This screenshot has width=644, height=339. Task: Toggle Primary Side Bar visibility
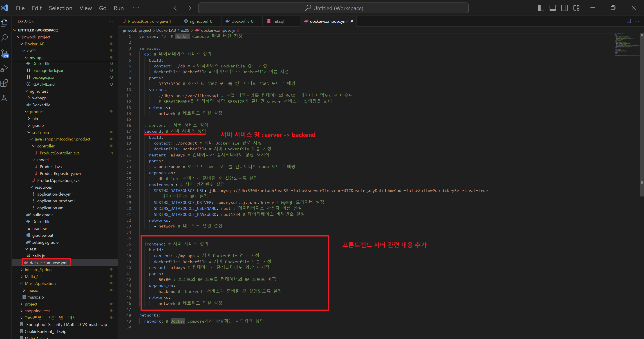pyautogui.click(x=541, y=8)
